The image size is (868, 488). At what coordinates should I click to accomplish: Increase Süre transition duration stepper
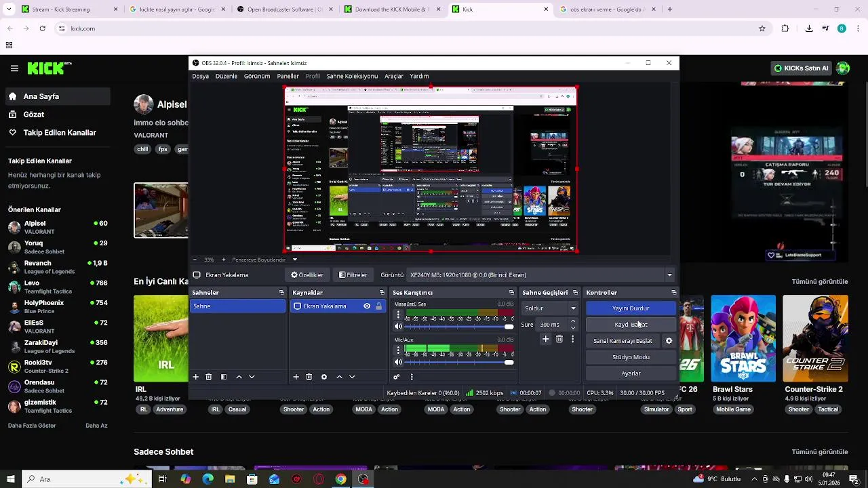click(x=573, y=321)
